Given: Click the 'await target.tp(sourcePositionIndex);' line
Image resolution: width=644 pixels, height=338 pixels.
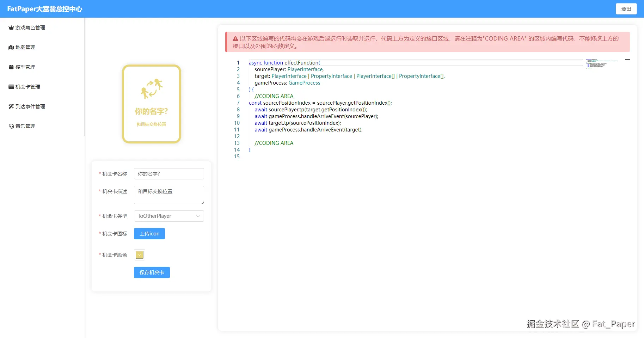Looking at the screenshot, I should click(x=298, y=123).
